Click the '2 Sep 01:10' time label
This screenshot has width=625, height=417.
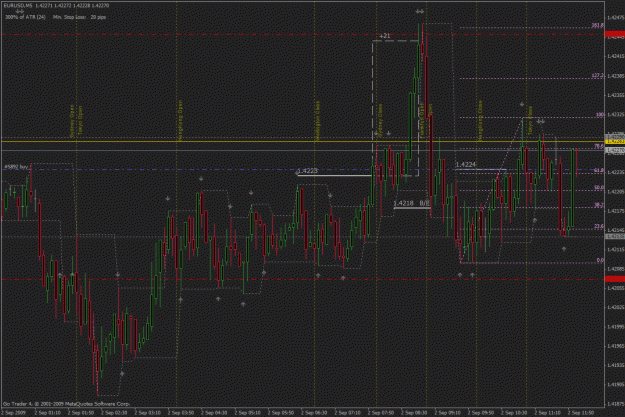[48, 413]
